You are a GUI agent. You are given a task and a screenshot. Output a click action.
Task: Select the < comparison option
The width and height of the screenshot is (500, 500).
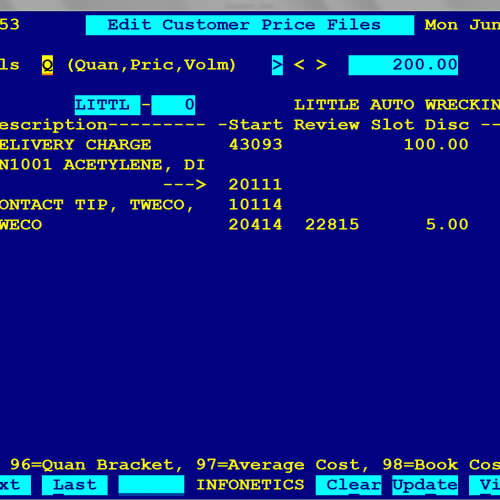click(299, 65)
